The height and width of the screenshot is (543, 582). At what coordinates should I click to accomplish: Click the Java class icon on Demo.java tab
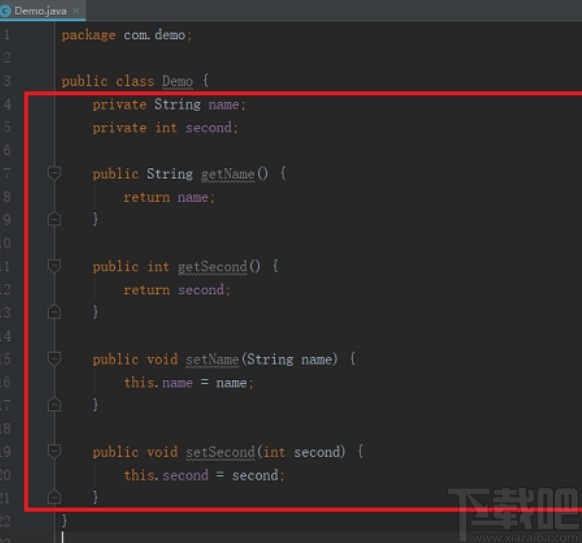(x=5, y=11)
